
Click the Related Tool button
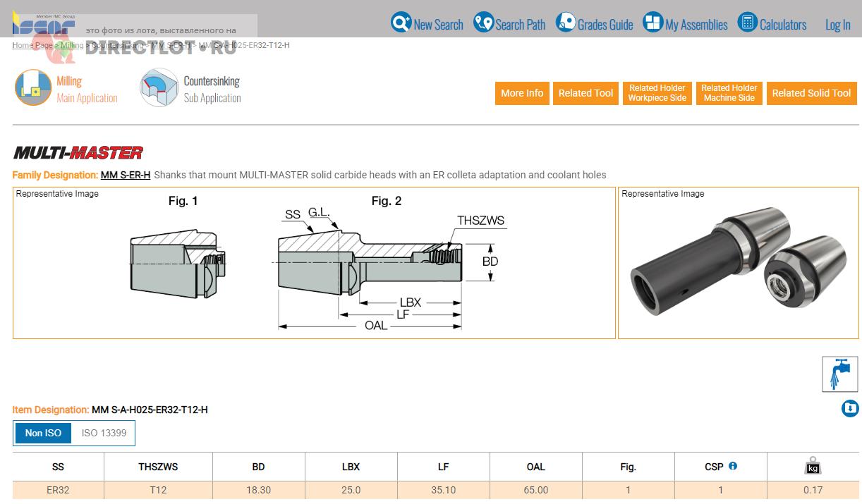click(585, 93)
